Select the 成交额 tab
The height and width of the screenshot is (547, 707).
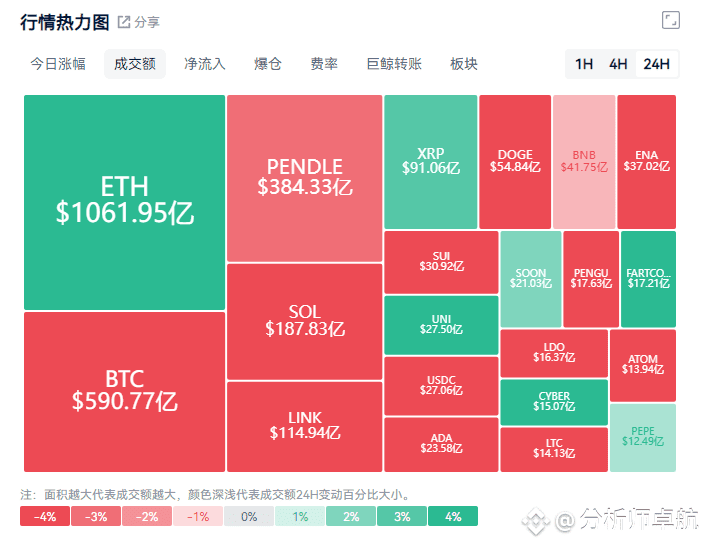pos(135,64)
